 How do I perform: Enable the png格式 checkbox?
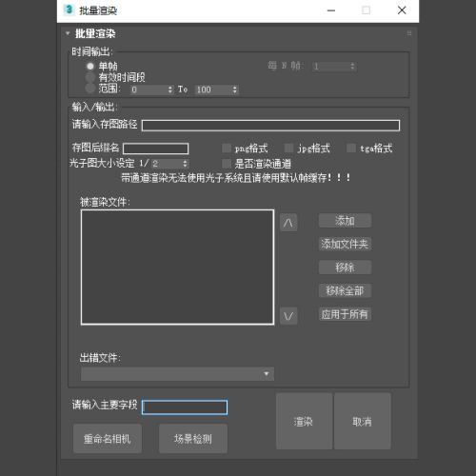(227, 148)
